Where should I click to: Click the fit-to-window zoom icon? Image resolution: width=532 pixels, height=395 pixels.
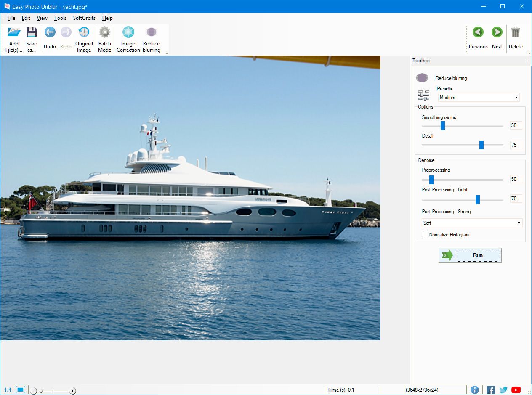point(21,390)
